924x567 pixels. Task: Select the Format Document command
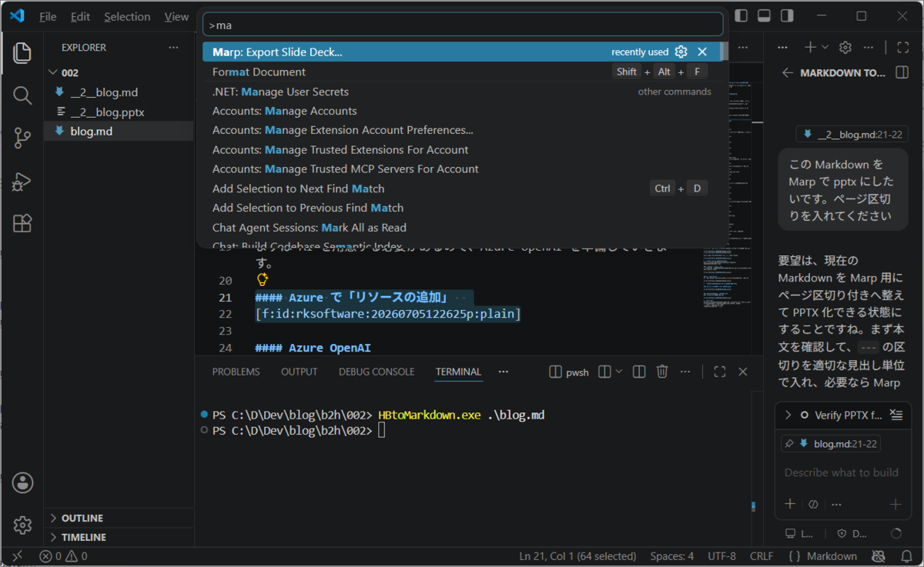coord(461,72)
